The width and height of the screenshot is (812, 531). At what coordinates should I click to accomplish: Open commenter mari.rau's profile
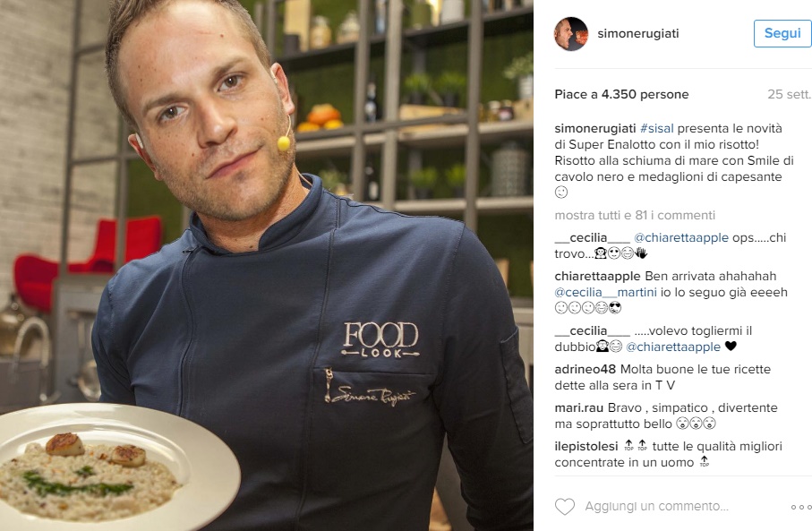tap(579, 407)
